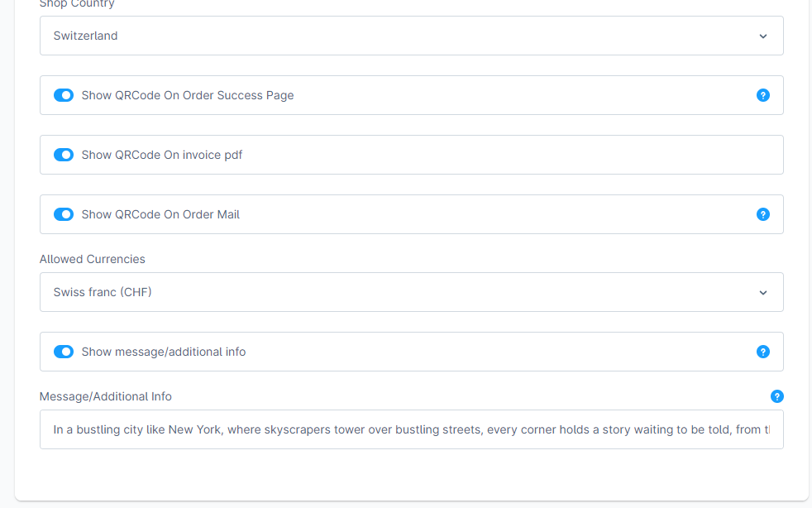Click chevron arrow in the Swiss franc select box
The height and width of the screenshot is (508, 812).
pos(762,293)
